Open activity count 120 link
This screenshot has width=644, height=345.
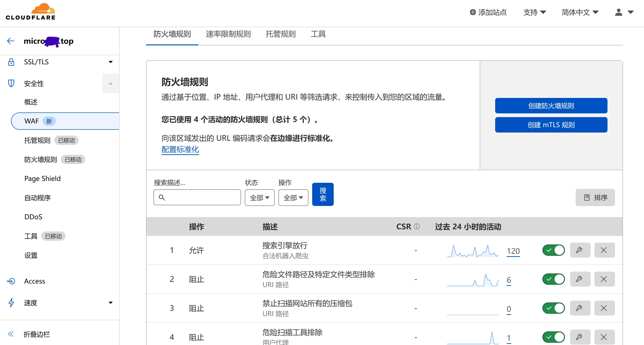(513, 251)
